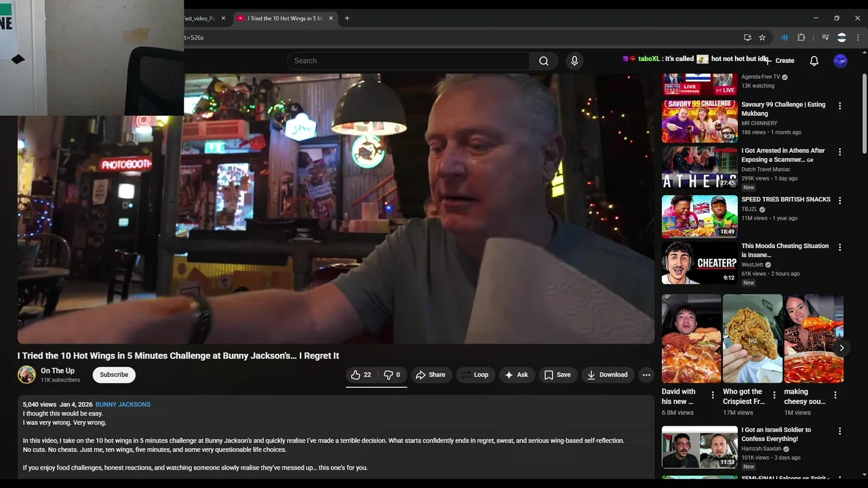Click 'Savoury 99 Challenge | Eating Mukbang' title

pyautogui.click(x=783, y=109)
